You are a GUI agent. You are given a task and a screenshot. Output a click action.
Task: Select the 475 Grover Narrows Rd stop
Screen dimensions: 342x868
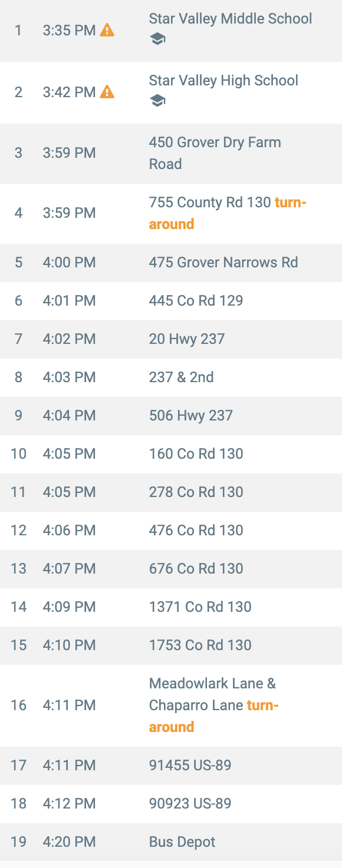click(171, 263)
